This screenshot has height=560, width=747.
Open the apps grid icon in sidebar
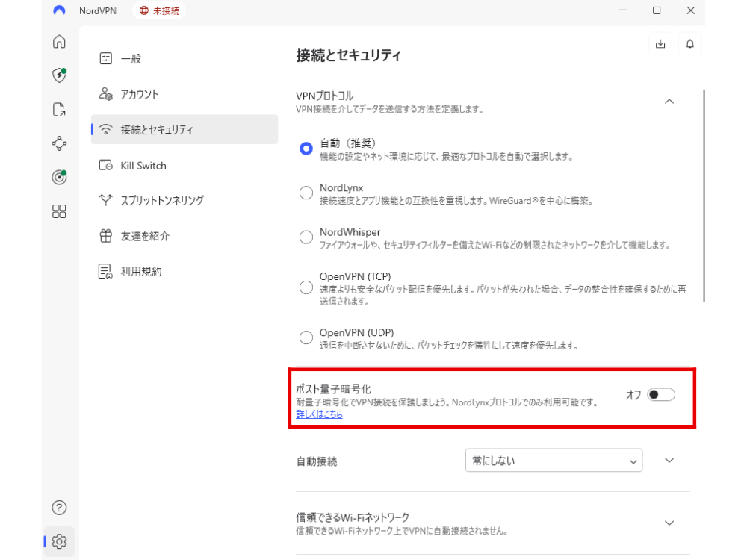pos(59,211)
